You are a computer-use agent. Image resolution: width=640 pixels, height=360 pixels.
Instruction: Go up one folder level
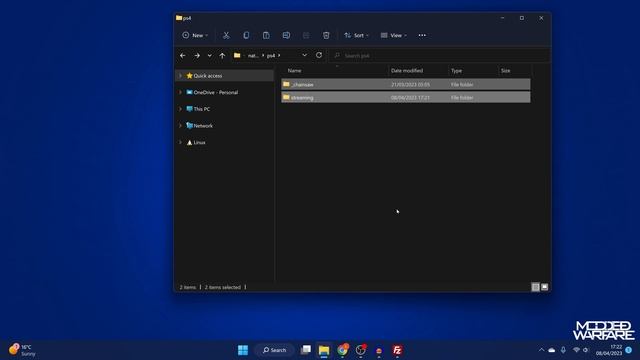click(x=222, y=56)
